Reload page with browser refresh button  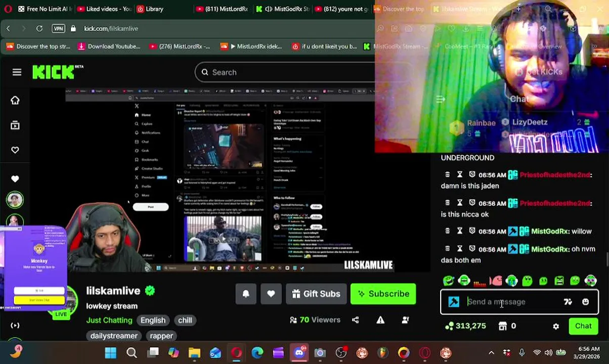tap(39, 28)
